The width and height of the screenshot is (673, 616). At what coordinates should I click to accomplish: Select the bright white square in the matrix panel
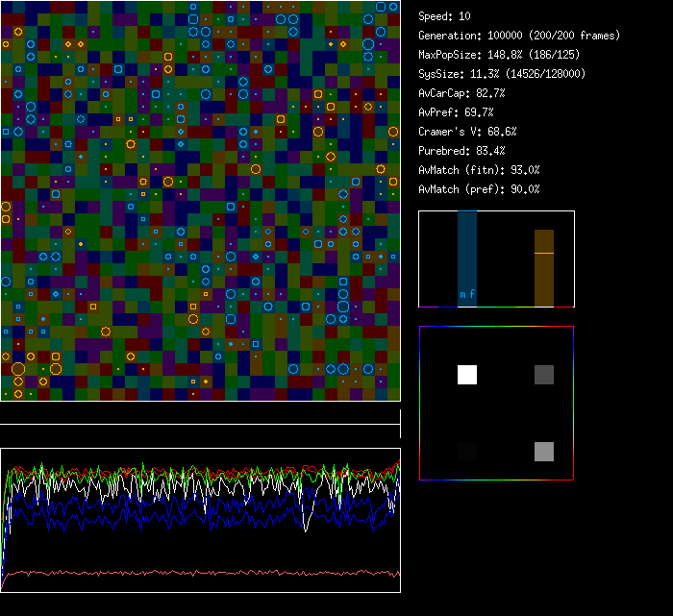[x=467, y=375]
